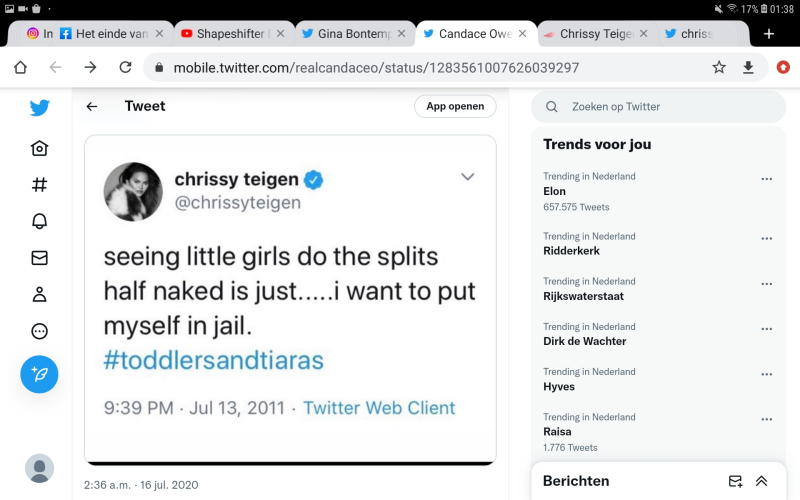Click the Zoeken op Twitter search field
This screenshot has width=800, height=500.
[x=660, y=106]
